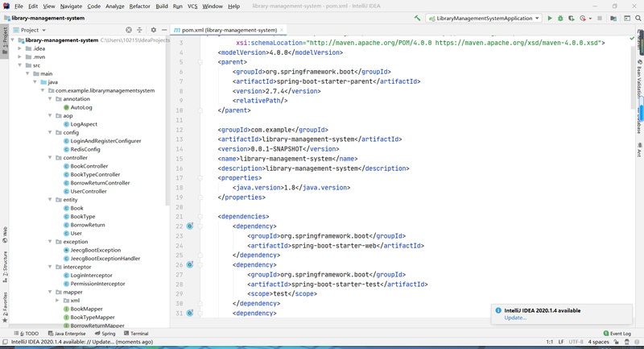Open the Build menu
Viewport: 644px width, 349px height.
(x=162, y=6)
